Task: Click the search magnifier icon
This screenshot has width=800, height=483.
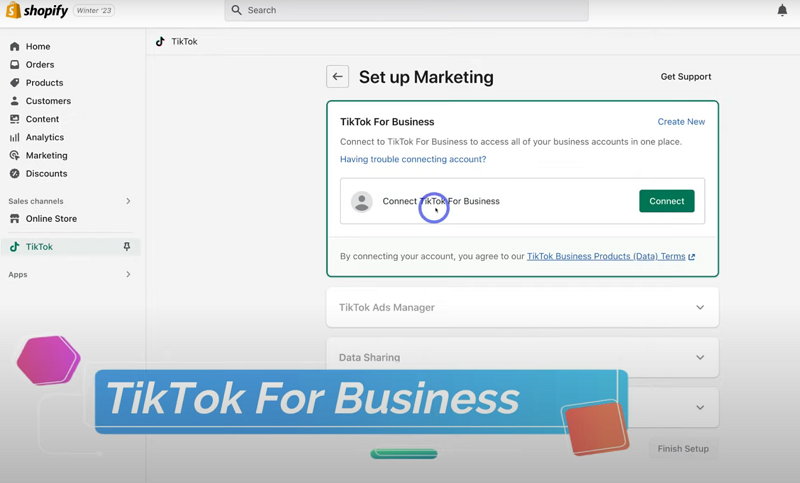Action: 237,10
